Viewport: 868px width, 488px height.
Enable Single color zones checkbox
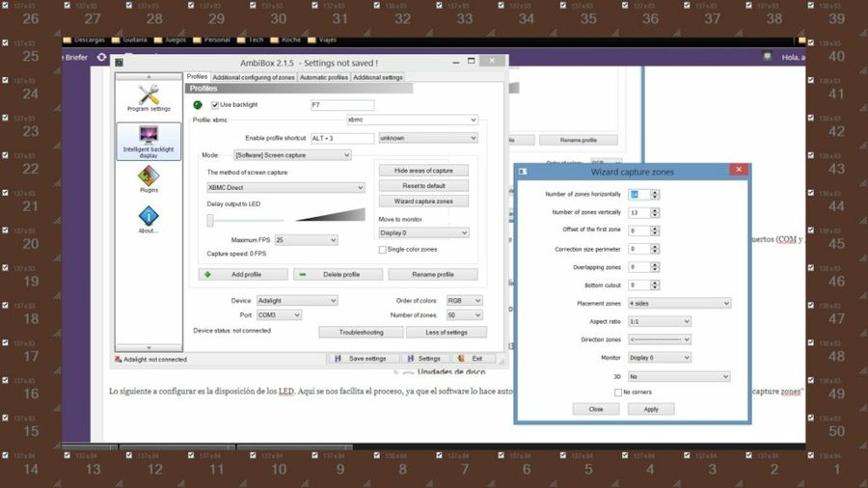pyautogui.click(x=383, y=249)
